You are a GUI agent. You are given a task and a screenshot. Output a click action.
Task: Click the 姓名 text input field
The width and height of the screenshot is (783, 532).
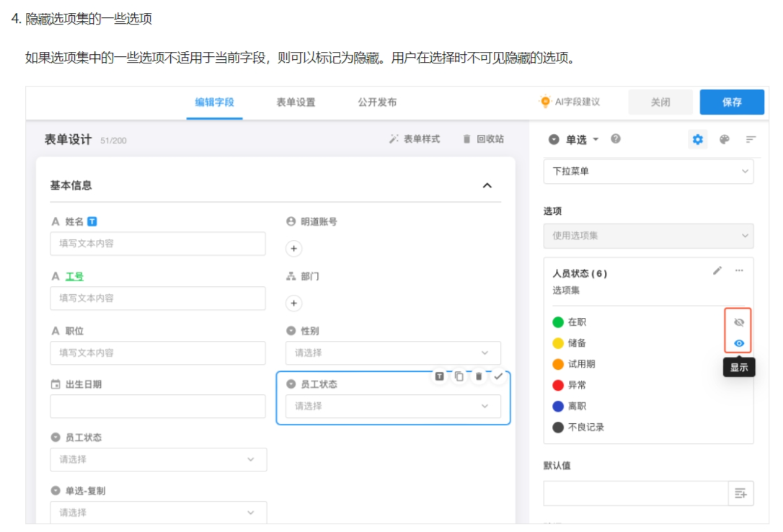157,244
